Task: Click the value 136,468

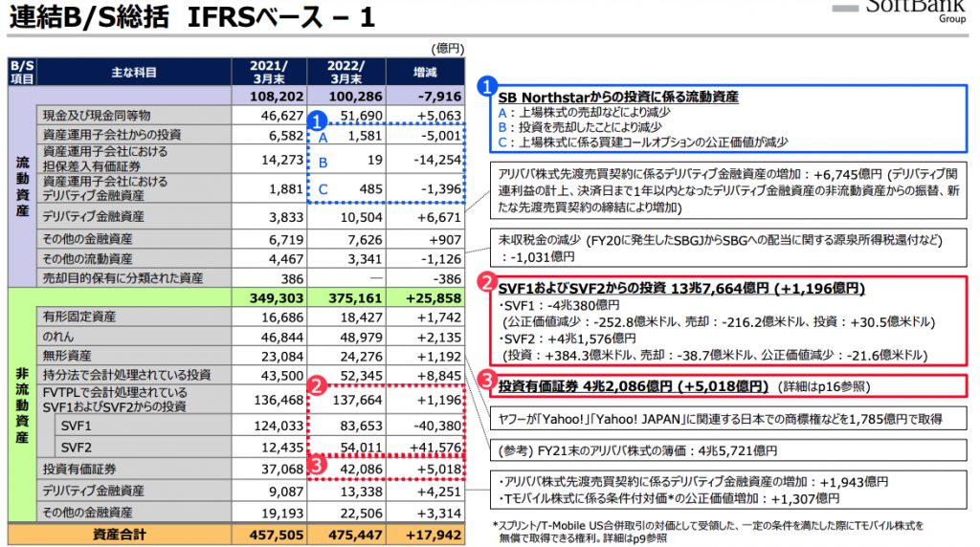Action: point(278,401)
